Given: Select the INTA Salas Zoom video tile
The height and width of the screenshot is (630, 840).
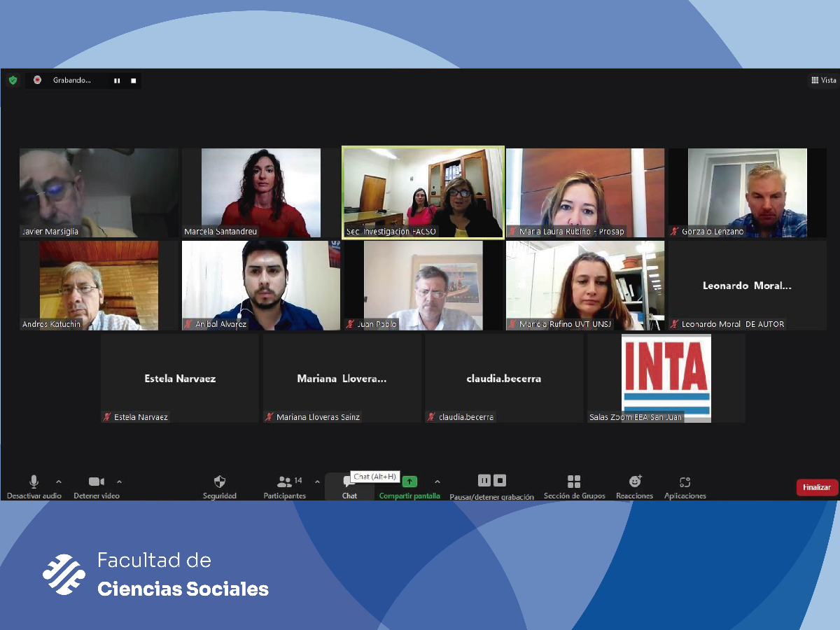Looking at the screenshot, I should [x=666, y=378].
